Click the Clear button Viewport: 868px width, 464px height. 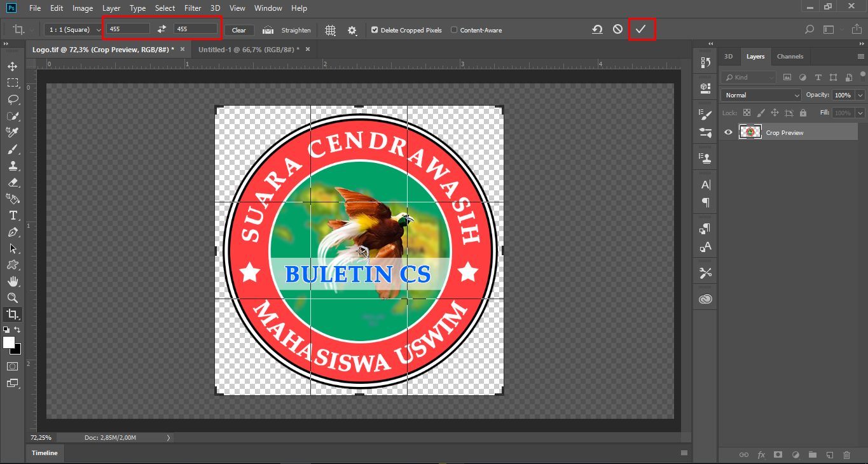239,30
